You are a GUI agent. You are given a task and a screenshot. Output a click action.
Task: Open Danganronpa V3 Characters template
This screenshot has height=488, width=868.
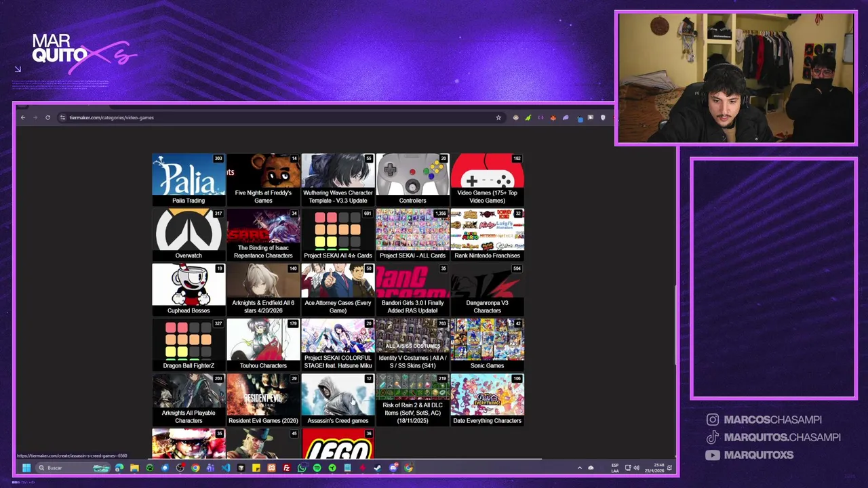[487, 289]
